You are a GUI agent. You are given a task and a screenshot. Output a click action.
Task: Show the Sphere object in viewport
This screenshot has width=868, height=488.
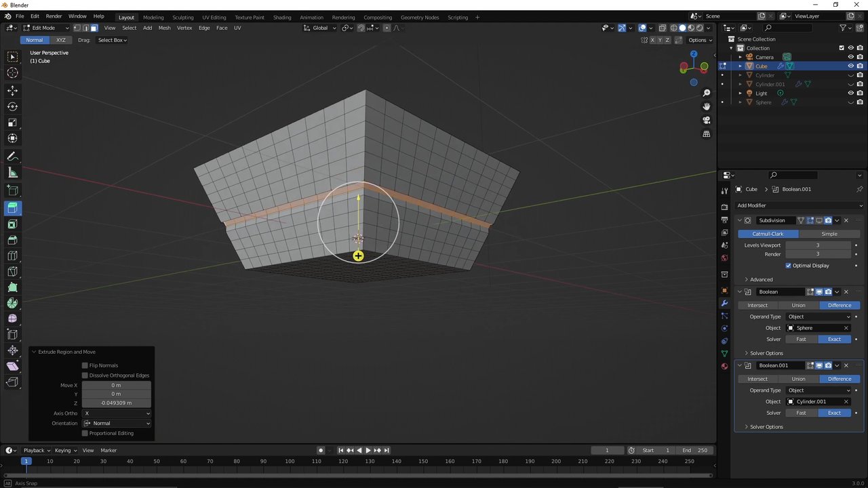pos(850,102)
